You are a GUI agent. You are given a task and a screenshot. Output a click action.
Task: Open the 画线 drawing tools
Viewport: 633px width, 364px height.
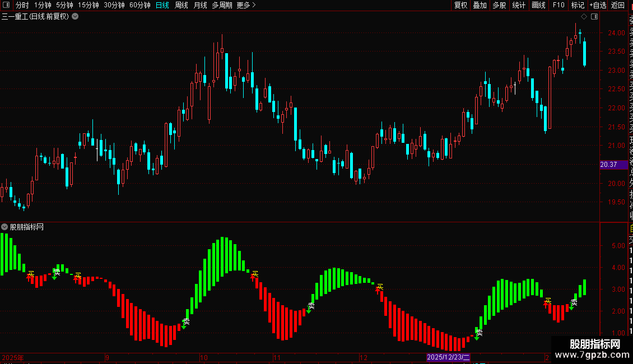(538, 5)
